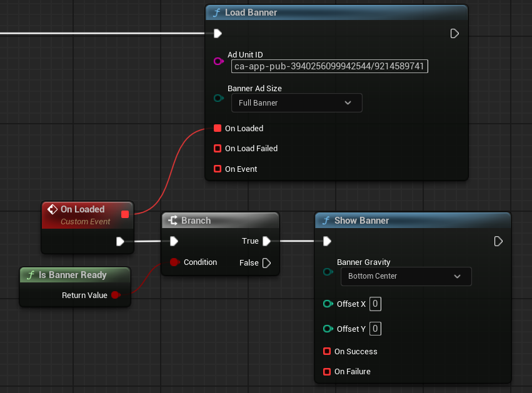Click the Show Banner execution input pin
This screenshot has height=393, width=532.
(327, 241)
